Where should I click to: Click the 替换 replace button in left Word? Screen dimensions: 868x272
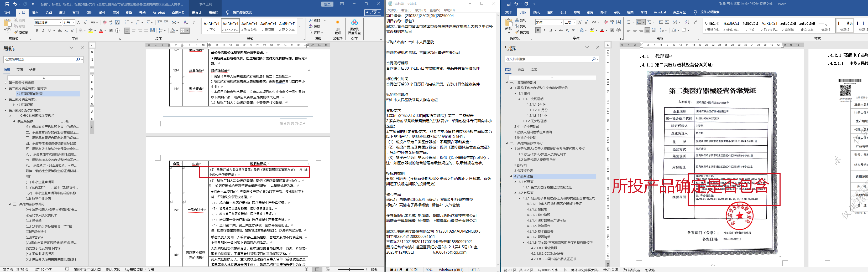point(315,26)
